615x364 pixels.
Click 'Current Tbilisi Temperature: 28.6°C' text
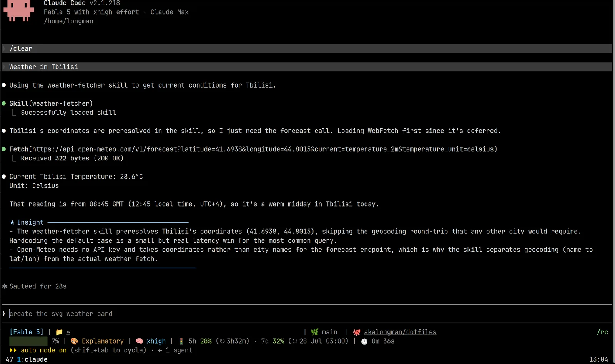tap(76, 177)
